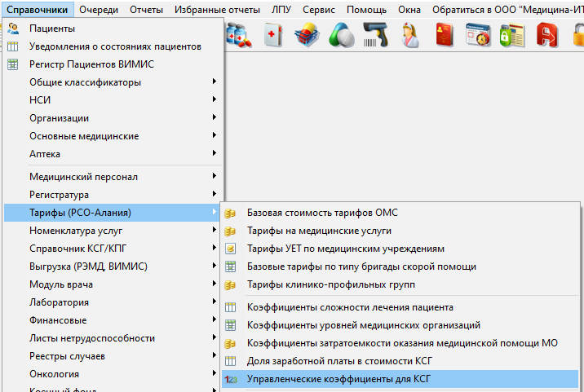Expand the Медицинский персонал submenu
This screenshot has height=392, width=584.
tap(83, 177)
